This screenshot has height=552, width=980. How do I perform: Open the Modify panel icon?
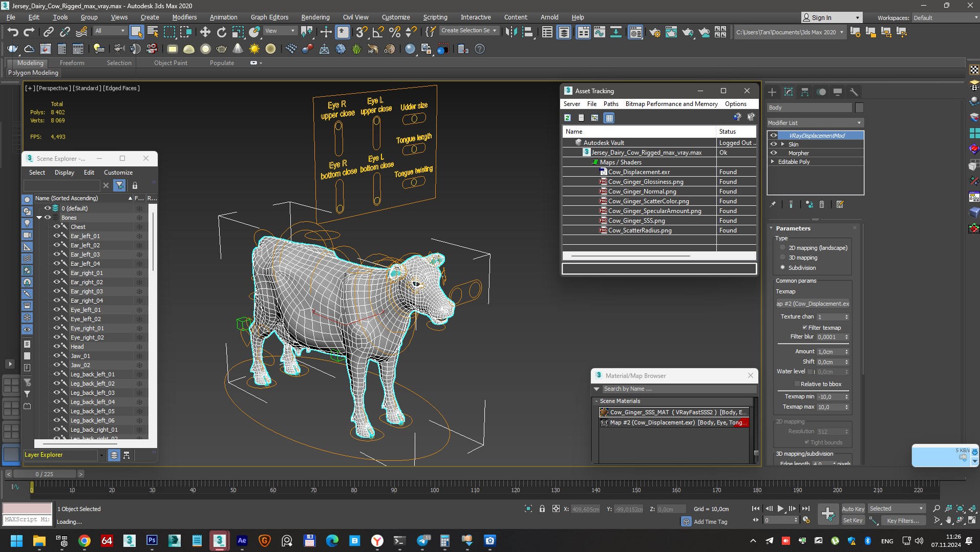pyautogui.click(x=789, y=92)
